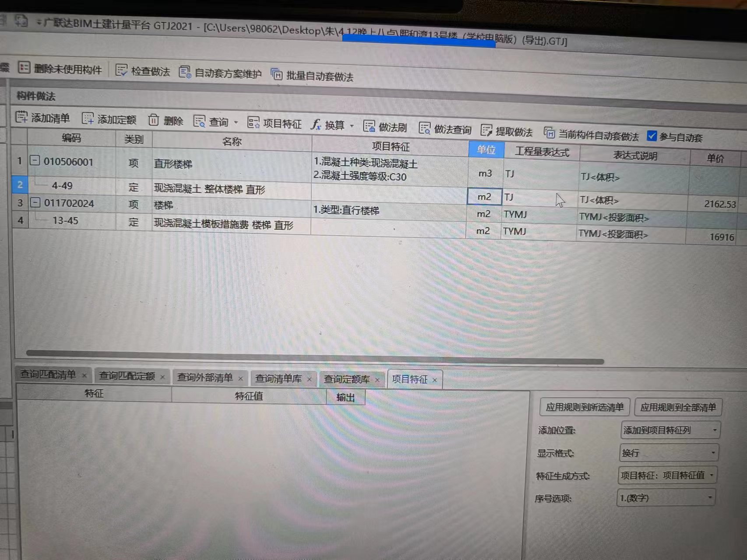
Task: Close the 查询匹配清单 tab
Action: [x=85, y=375]
